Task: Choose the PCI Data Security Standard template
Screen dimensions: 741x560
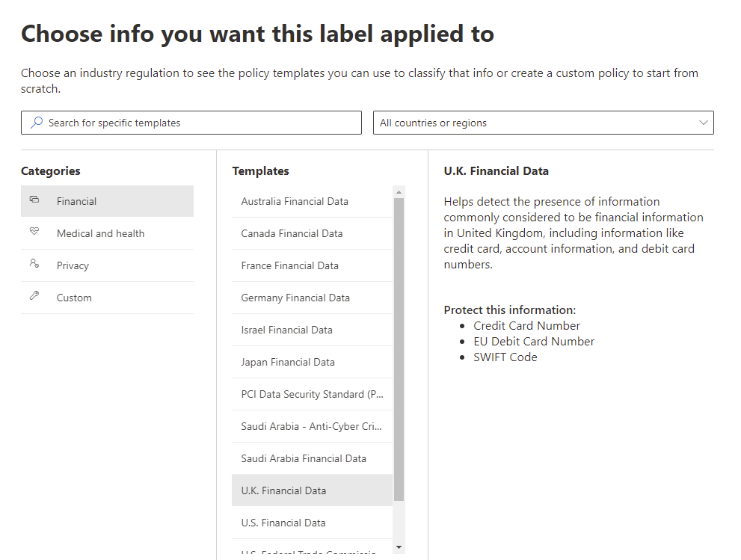Action: [312, 394]
